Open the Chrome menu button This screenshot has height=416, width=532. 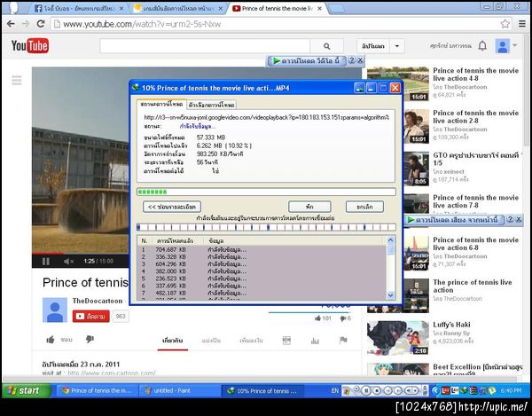click(x=522, y=24)
